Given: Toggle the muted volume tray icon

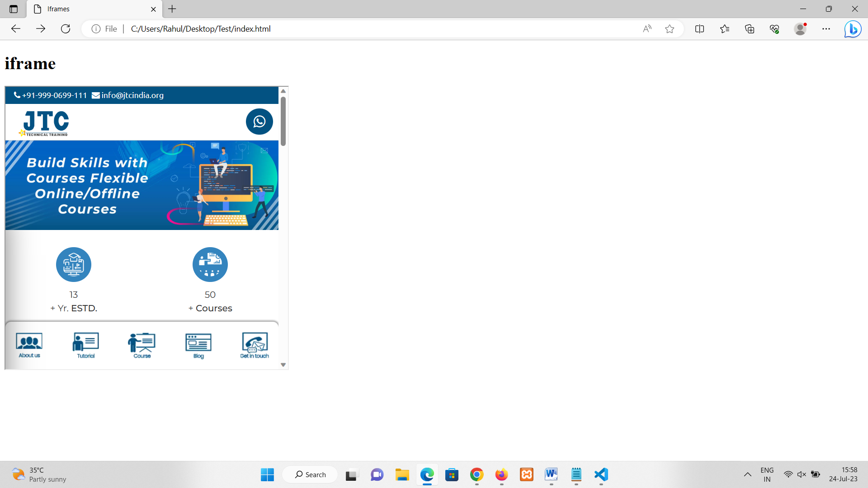Looking at the screenshot, I should point(802,474).
